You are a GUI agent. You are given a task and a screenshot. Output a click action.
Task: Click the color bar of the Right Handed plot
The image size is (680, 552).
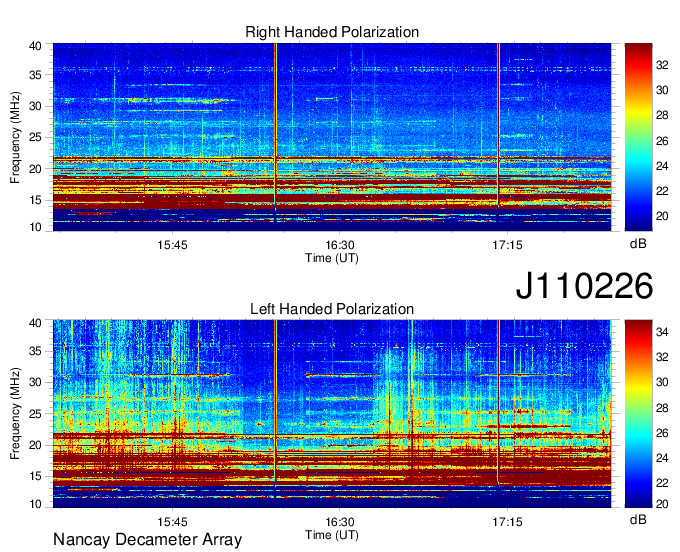[x=638, y=137]
